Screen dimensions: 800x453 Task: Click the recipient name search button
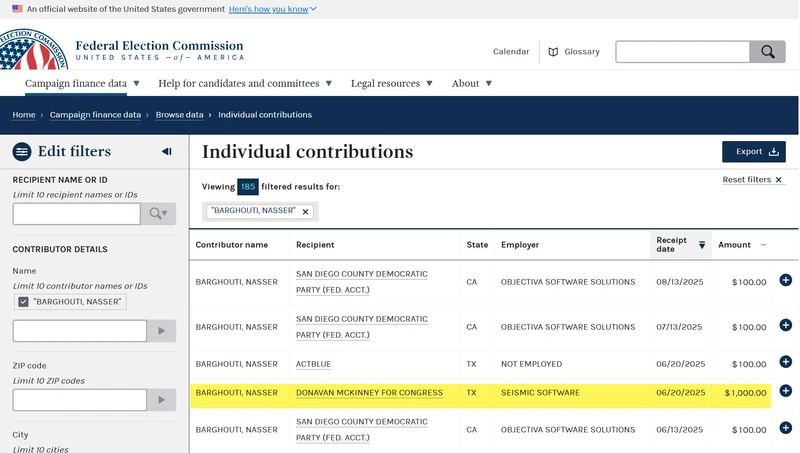tap(158, 213)
